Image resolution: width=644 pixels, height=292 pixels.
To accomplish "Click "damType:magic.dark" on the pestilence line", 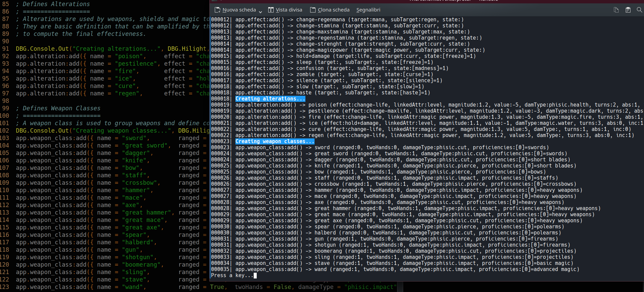I will [573, 111].
